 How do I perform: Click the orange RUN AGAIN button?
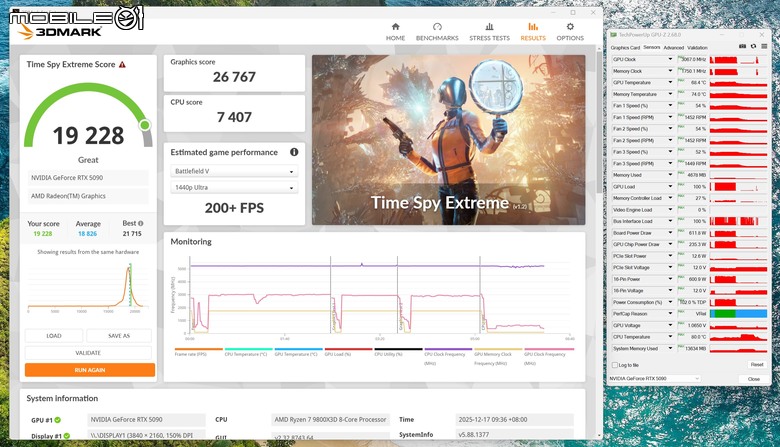pyautogui.click(x=90, y=370)
